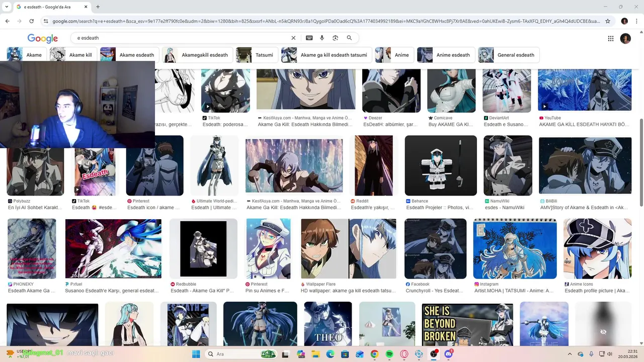Image resolution: width=644 pixels, height=362 pixels.
Task: Open Microsoft Store from the taskbar
Action: coord(345,354)
